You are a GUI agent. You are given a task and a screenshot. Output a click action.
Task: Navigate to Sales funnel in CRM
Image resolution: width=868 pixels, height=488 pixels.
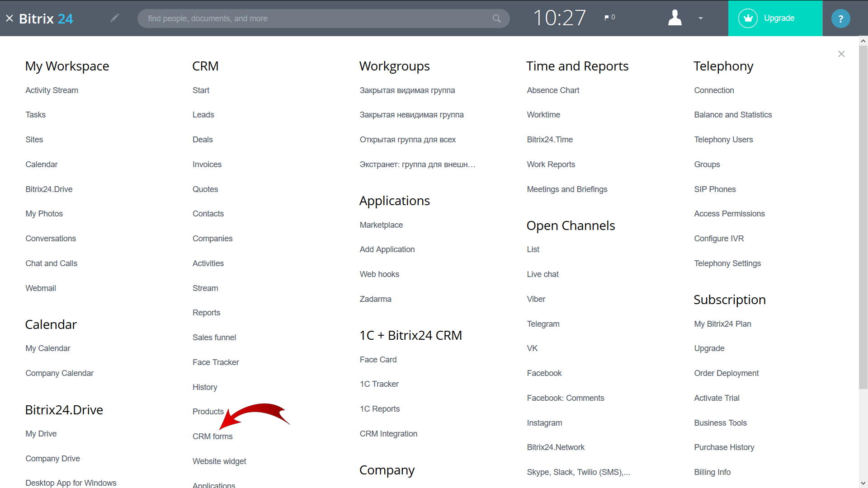tap(214, 337)
